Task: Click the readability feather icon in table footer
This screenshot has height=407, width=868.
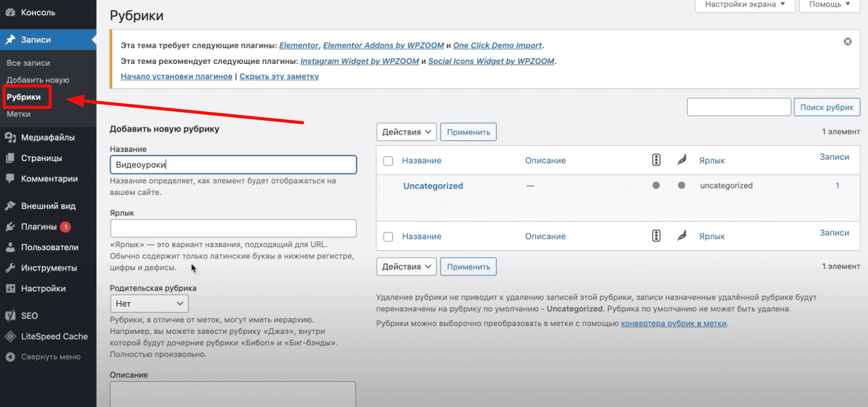Action: point(681,236)
